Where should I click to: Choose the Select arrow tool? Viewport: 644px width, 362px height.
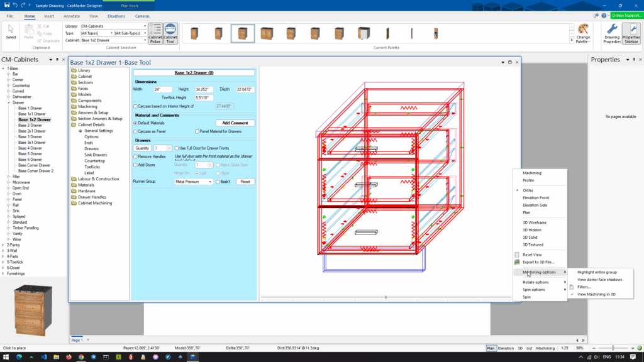tap(11, 31)
